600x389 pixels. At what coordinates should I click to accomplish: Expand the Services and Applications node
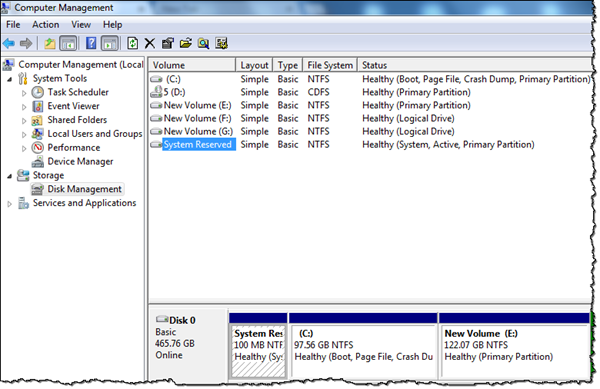pyautogui.click(x=10, y=204)
